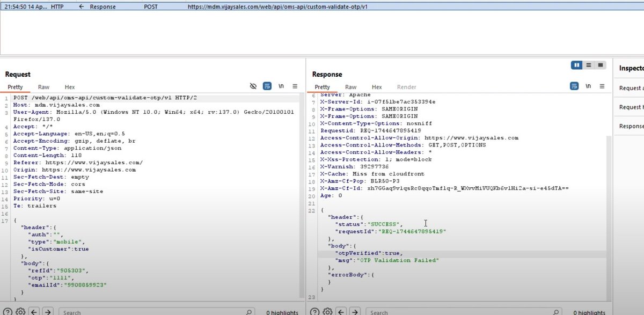Click the "isCustomer":true line in Request

[58, 249]
